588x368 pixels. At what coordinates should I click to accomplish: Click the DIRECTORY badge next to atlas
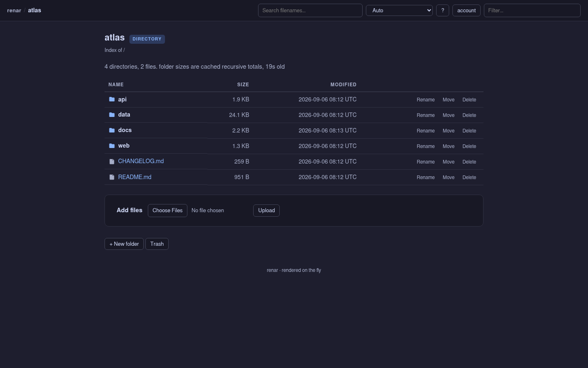coord(147,39)
